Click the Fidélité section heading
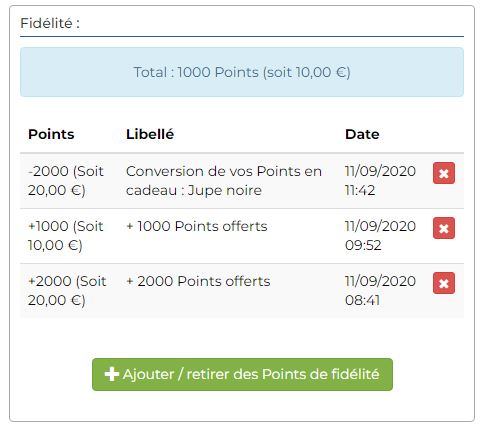The image size is (489, 431). click(50, 23)
